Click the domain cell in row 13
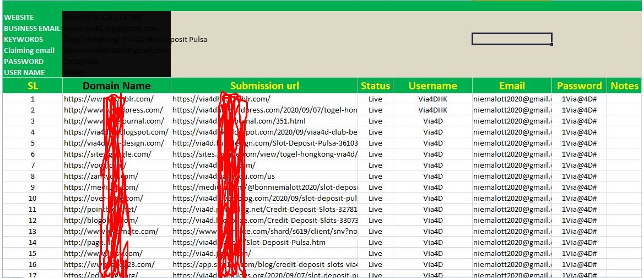The image size is (644, 278). (x=117, y=232)
